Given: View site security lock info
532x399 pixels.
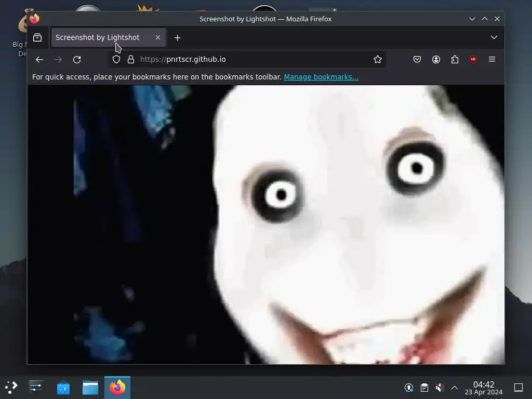Looking at the screenshot, I should click(131, 59).
